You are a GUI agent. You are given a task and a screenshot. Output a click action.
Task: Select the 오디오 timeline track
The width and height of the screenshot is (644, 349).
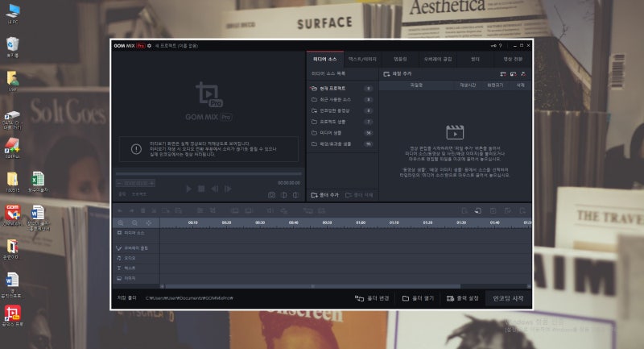pyautogui.click(x=136, y=258)
